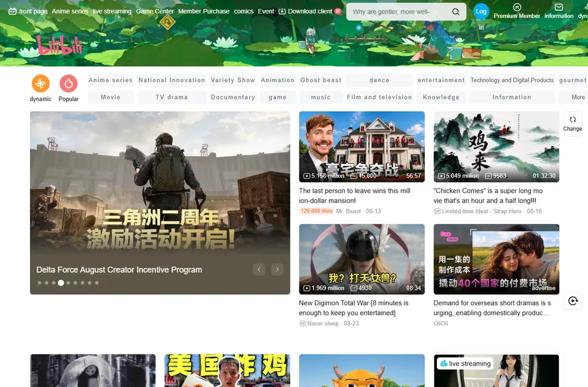Select Ghost beast category
The image size is (588, 387).
tap(321, 80)
